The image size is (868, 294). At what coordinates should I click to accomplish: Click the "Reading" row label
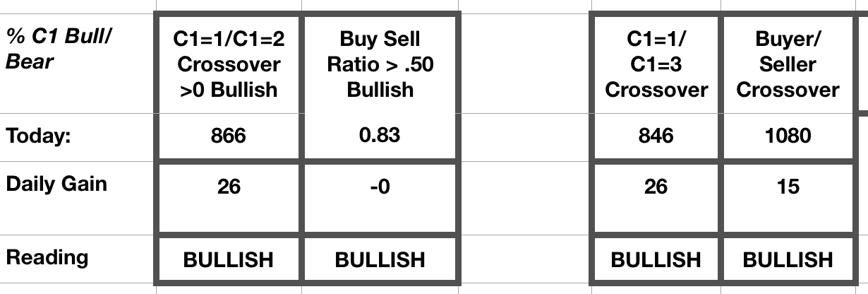pos(47,257)
